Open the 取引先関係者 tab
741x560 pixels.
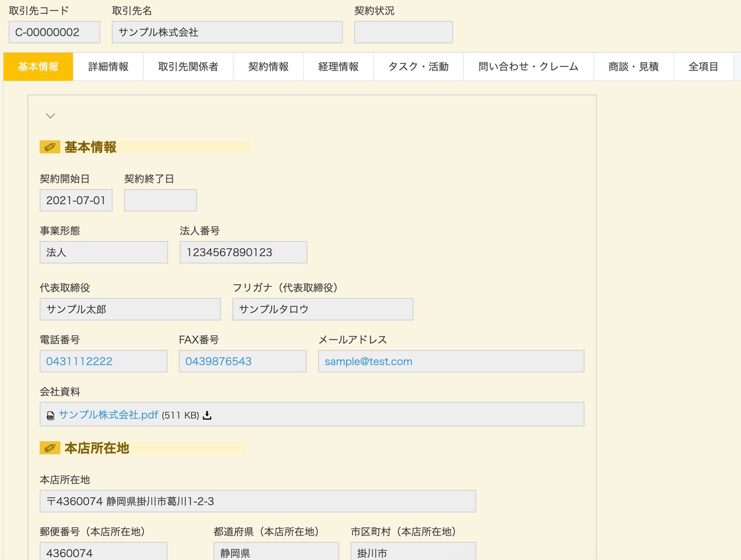(x=188, y=67)
